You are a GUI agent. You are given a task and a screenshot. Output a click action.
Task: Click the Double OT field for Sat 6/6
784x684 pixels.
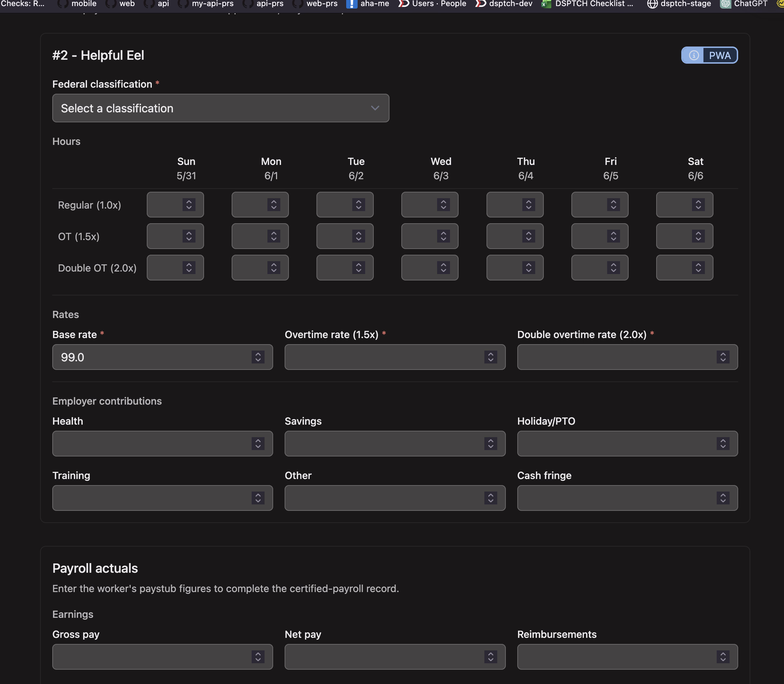click(x=684, y=268)
